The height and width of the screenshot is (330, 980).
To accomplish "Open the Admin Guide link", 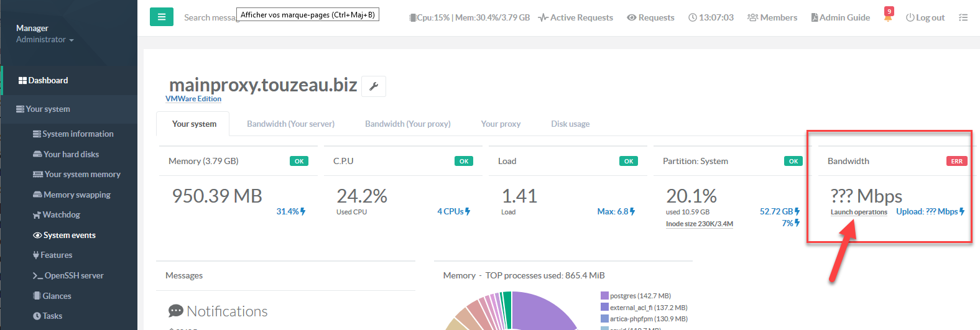I will pos(840,17).
